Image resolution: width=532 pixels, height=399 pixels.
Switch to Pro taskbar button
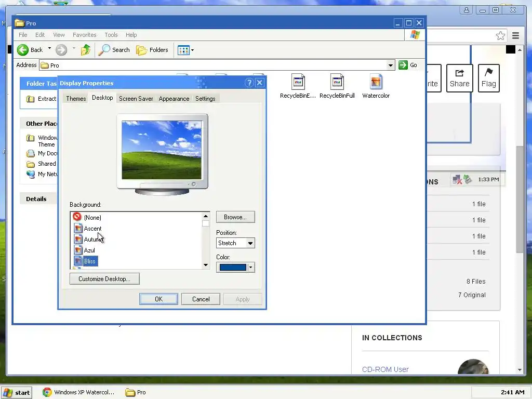tap(136, 392)
